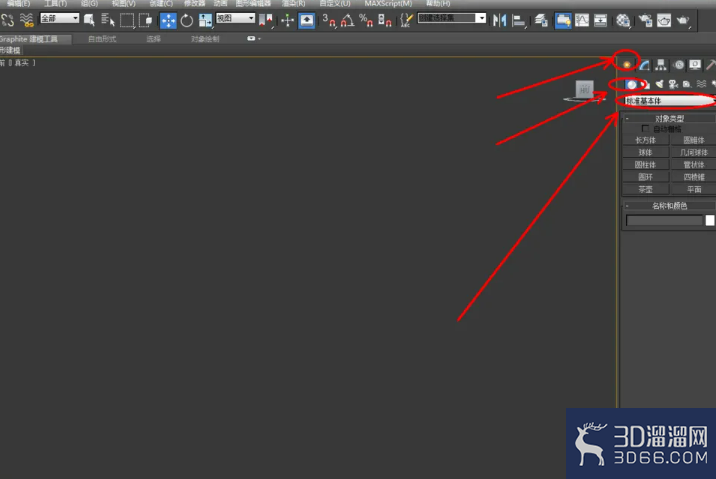Activate the Select and Rotate tool

pyautogui.click(x=187, y=21)
